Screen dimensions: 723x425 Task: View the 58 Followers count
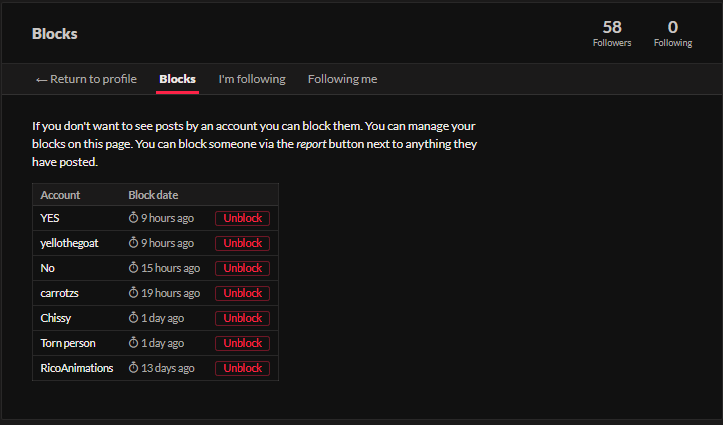pyautogui.click(x=612, y=33)
